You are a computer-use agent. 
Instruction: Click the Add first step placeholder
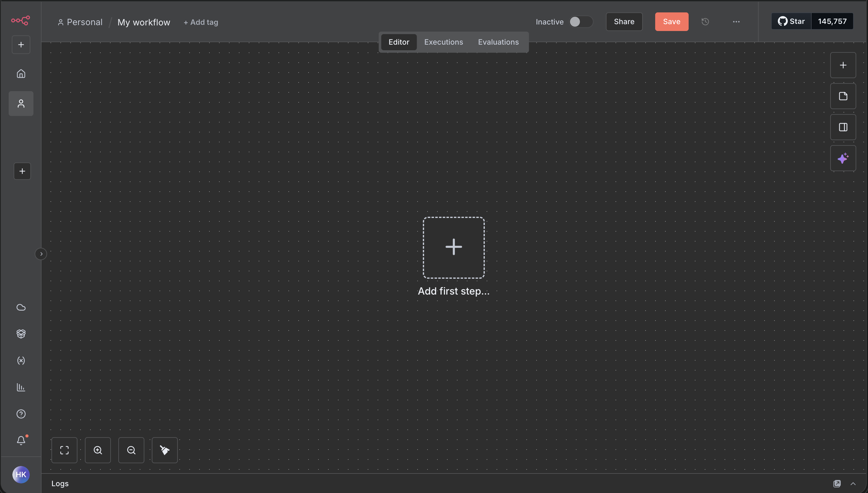[x=454, y=247]
